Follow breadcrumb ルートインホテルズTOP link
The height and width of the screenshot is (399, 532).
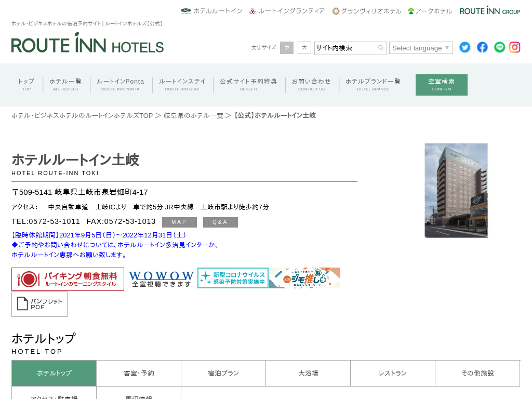click(82, 116)
